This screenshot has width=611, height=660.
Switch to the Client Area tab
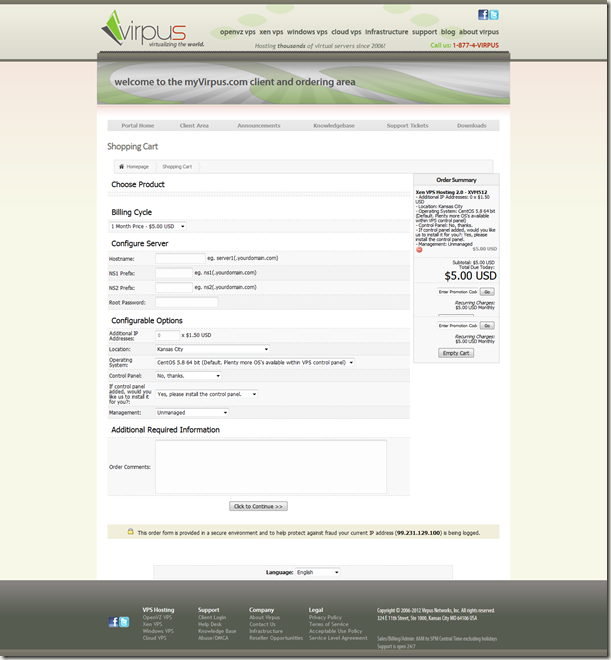[x=194, y=125]
